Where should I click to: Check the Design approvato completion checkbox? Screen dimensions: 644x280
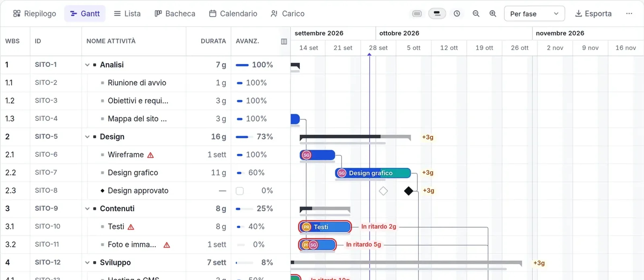click(239, 191)
